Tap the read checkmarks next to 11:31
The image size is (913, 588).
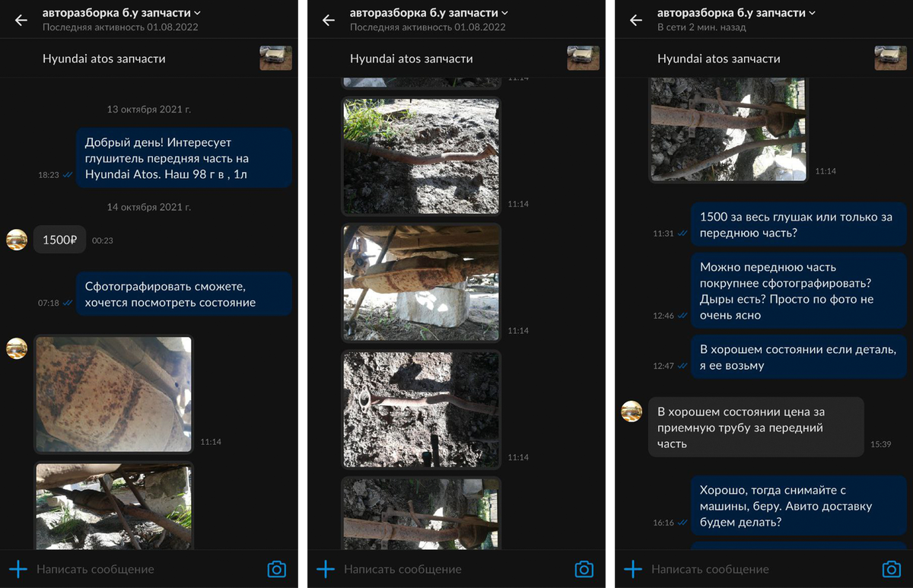(682, 234)
